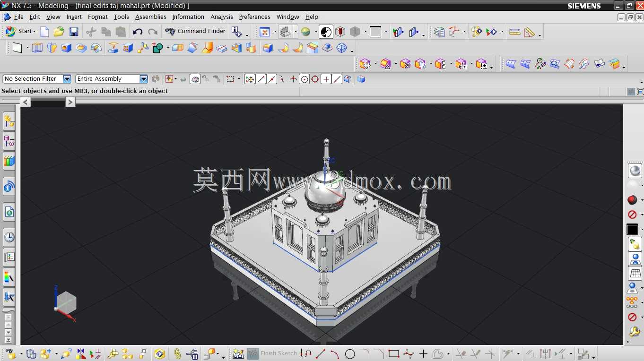Open the Start application menu
Image resolution: width=644 pixels, height=361 pixels.
click(20, 31)
